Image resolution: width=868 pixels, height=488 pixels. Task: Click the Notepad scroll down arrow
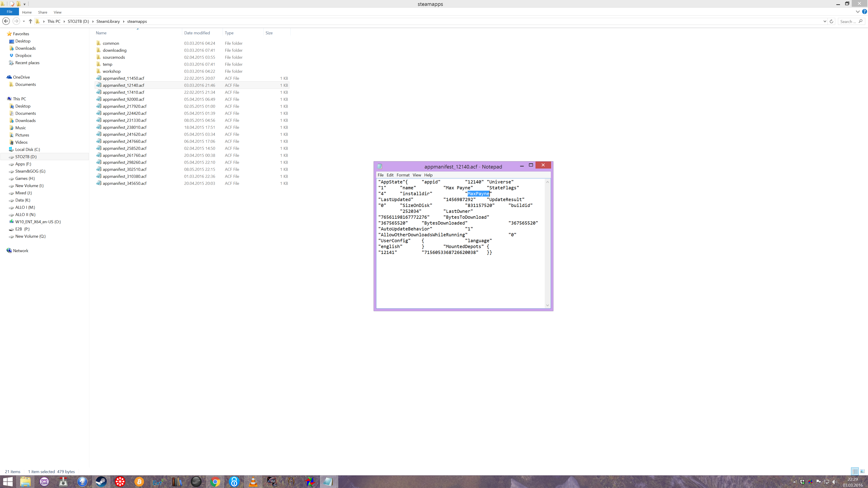[x=547, y=305]
